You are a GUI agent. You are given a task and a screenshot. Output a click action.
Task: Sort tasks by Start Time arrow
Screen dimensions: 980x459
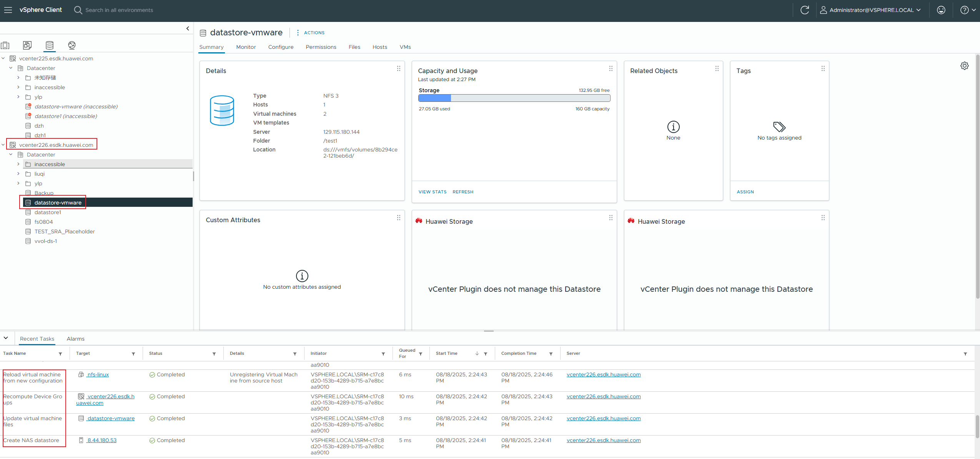(477, 353)
